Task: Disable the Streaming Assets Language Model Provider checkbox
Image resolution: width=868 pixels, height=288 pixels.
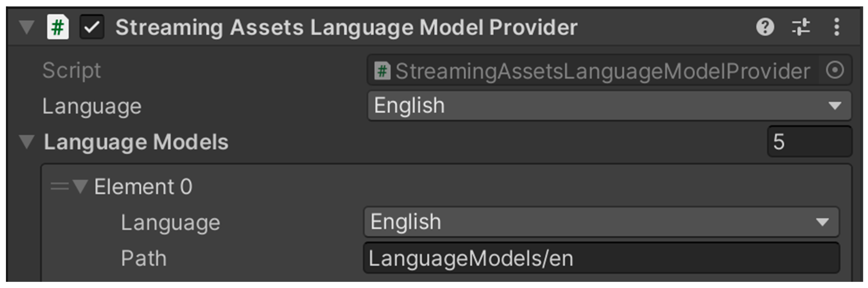Action: pyautogui.click(x=92, y=27)
